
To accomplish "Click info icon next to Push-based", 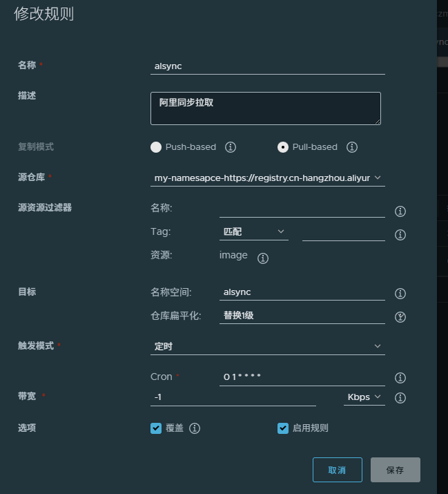I will point(231,147).
